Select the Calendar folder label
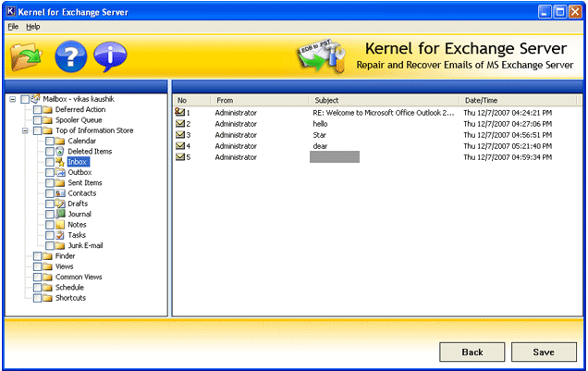The image size is (588, 371). (x=82, y=141)
